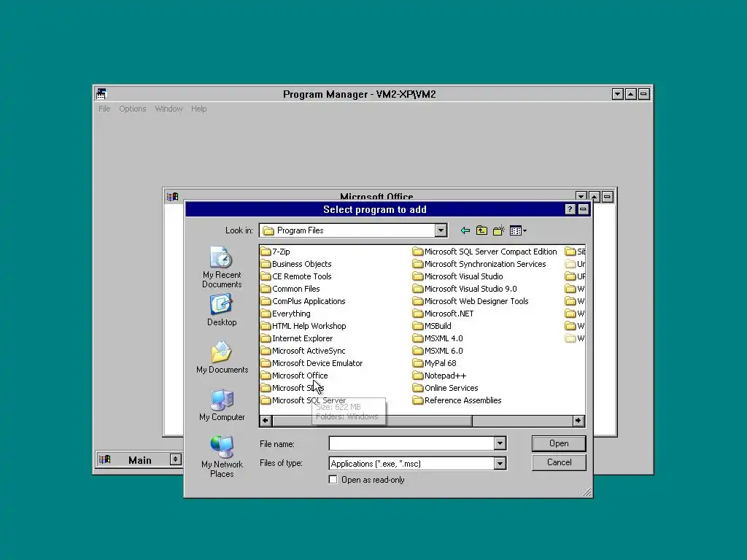Click the horizontal scrollbar thumb
The width and height of the screenshot is (747, 560).
pos(371,421)
